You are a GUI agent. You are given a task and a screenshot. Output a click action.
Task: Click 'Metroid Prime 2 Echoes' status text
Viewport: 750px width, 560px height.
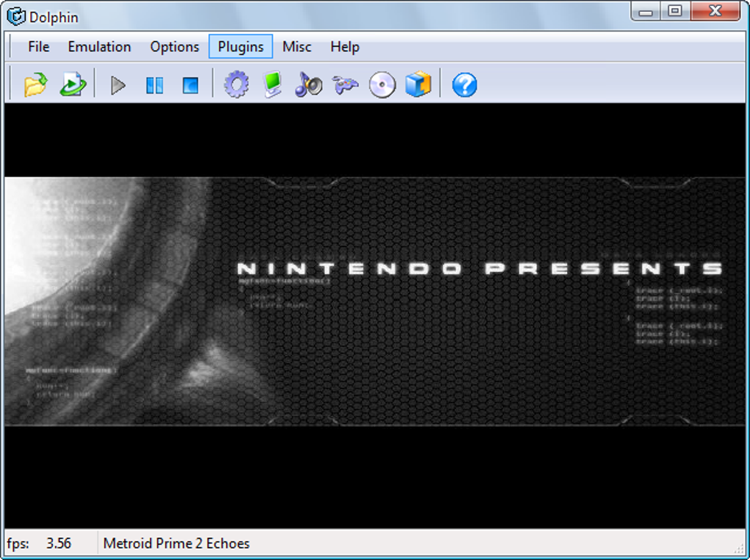(176, 544)
